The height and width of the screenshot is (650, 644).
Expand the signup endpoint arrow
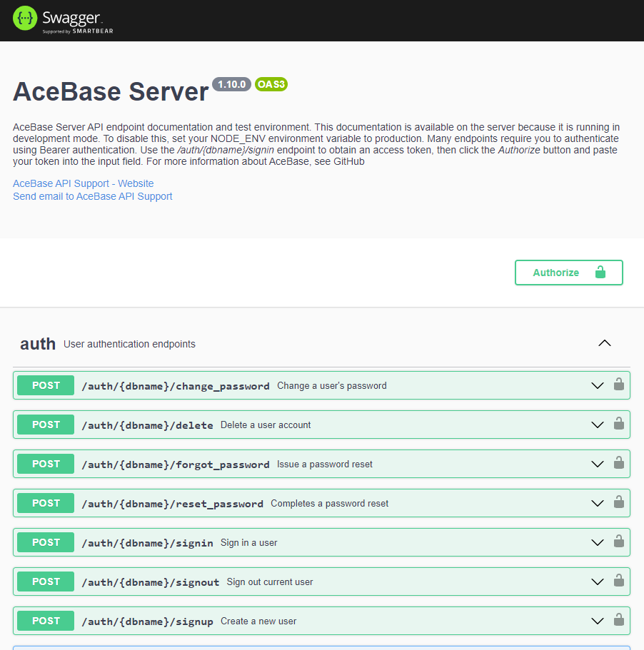[597, 621]
